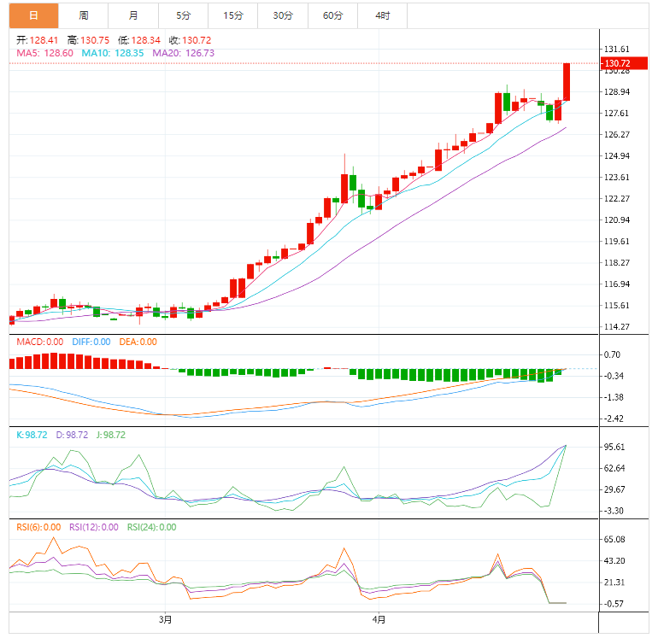
Task: Click the K: 98.72 label
Action: 32,435
